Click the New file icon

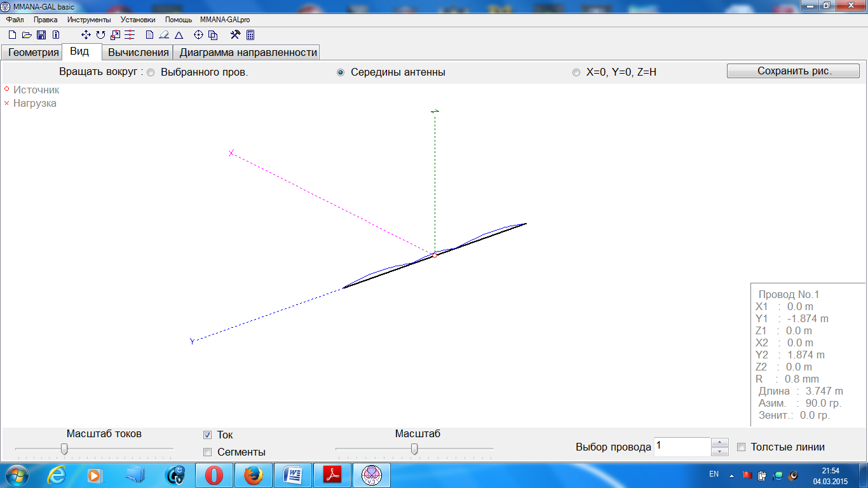tap(12, 35)
